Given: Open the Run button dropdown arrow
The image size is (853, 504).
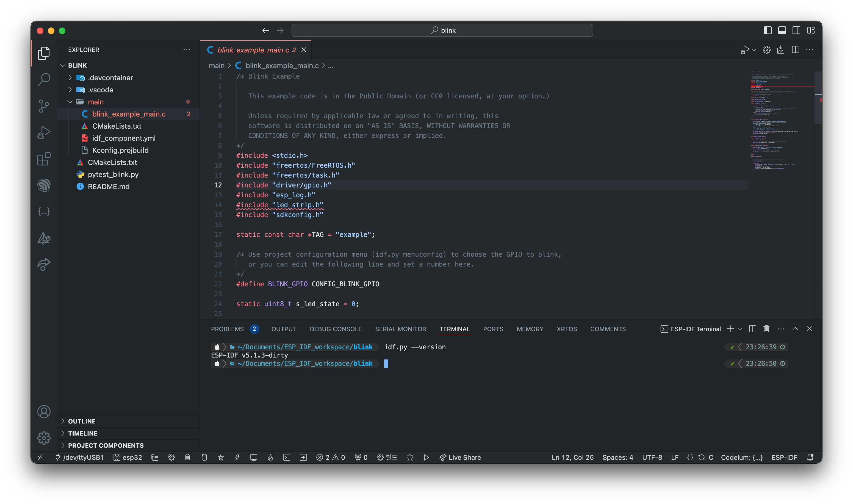Looking at the screenshot, I should [754, 50].
